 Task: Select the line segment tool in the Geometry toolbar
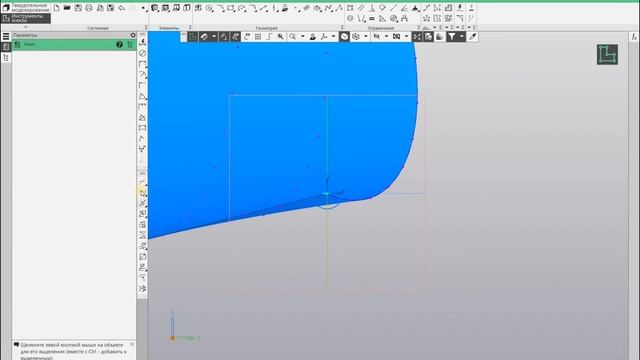point(263,8)
